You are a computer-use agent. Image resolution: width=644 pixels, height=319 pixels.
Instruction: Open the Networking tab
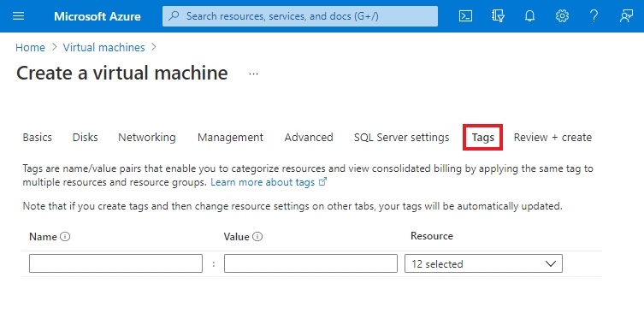click(147, 137)
